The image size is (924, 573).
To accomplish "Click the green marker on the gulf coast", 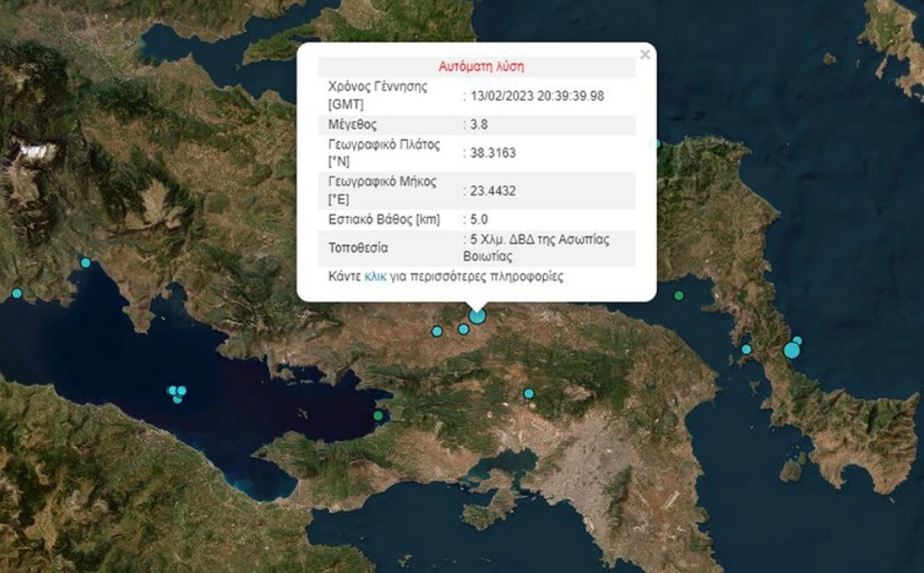I will pos(378,415).
